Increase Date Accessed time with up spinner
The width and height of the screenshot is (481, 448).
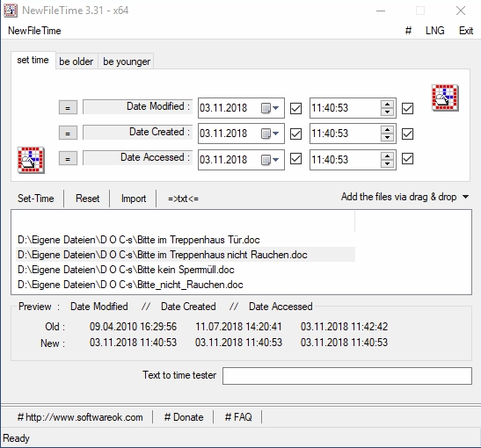pyautogui.click(x=387, y=155)
